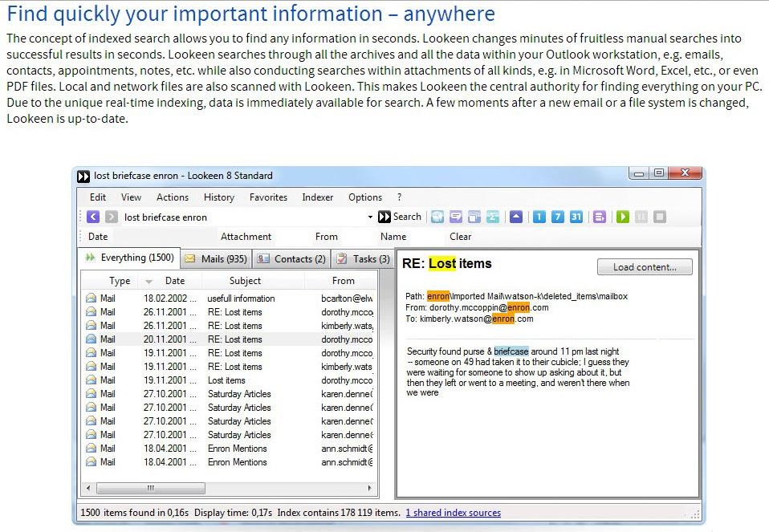Screen dimensions: 769x532
Task: Click the green play indexing icon
Action: [x=623, y=217]
